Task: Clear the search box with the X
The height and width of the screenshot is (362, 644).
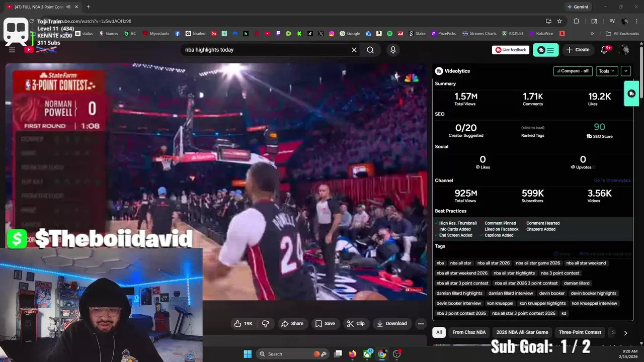Action: [354, 50]
